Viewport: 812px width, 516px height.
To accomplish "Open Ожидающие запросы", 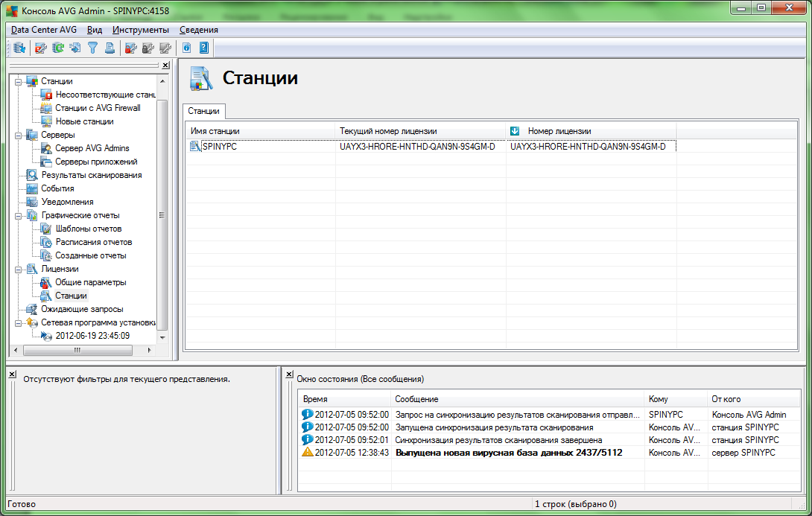I will click(82, 310).
